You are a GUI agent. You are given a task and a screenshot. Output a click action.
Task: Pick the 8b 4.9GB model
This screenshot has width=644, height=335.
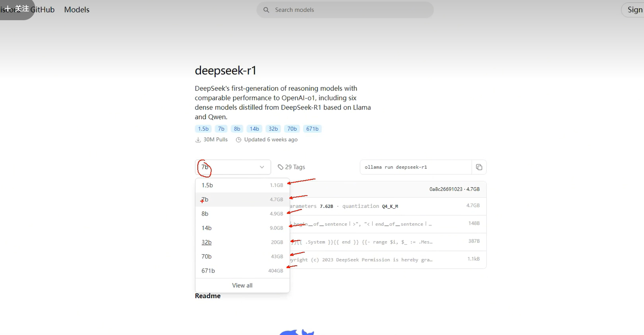click(x=243, y=214)
